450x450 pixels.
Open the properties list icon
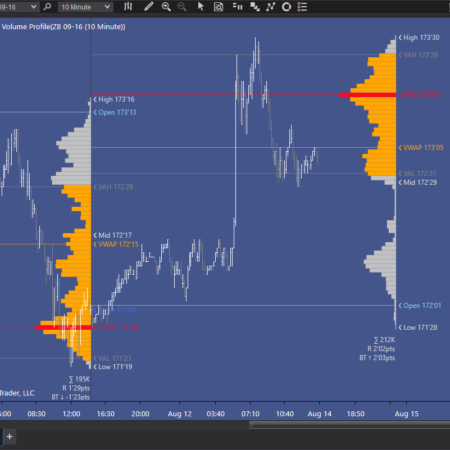tap(302, 7)
